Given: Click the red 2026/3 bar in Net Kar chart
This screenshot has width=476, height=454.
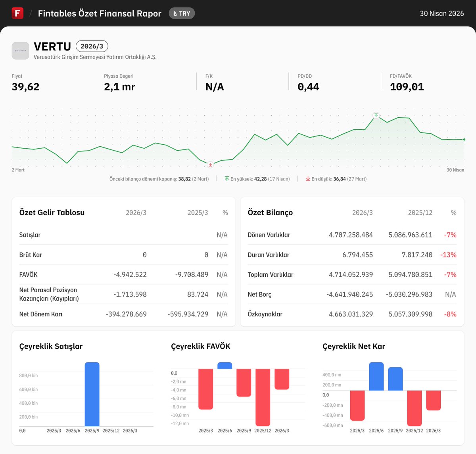Looking at the screenshot, I should (x=433, y=400).
